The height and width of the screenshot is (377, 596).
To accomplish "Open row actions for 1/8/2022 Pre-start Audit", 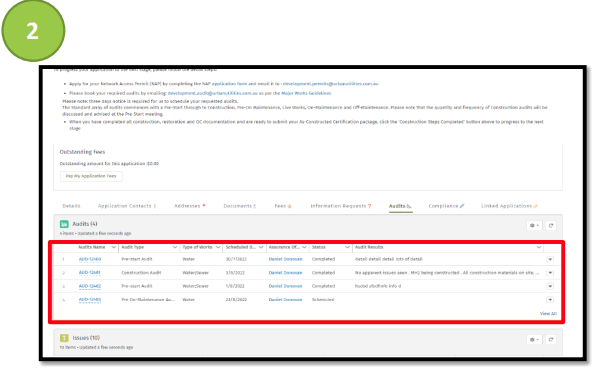I will [550, 286].
